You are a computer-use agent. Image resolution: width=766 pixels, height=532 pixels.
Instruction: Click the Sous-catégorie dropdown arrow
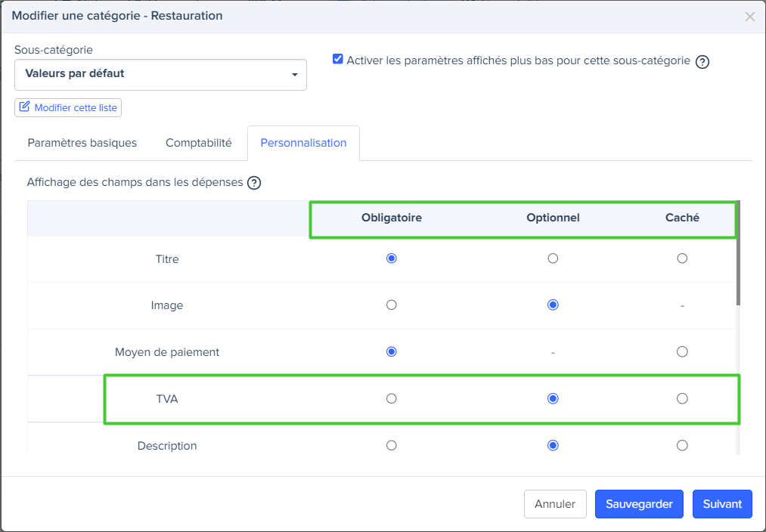click(x=294, y=75)
